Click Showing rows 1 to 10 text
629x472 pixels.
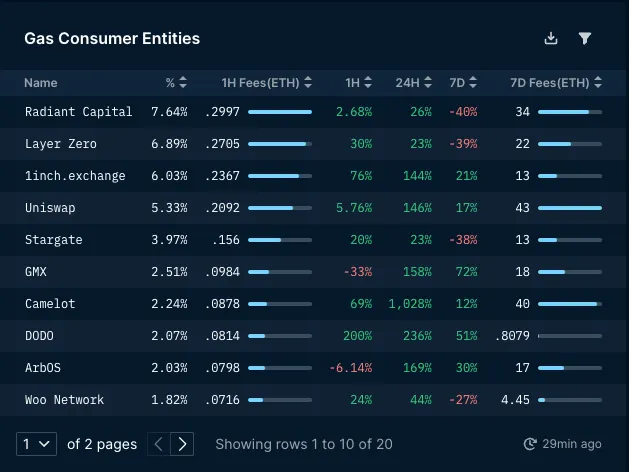304,444
